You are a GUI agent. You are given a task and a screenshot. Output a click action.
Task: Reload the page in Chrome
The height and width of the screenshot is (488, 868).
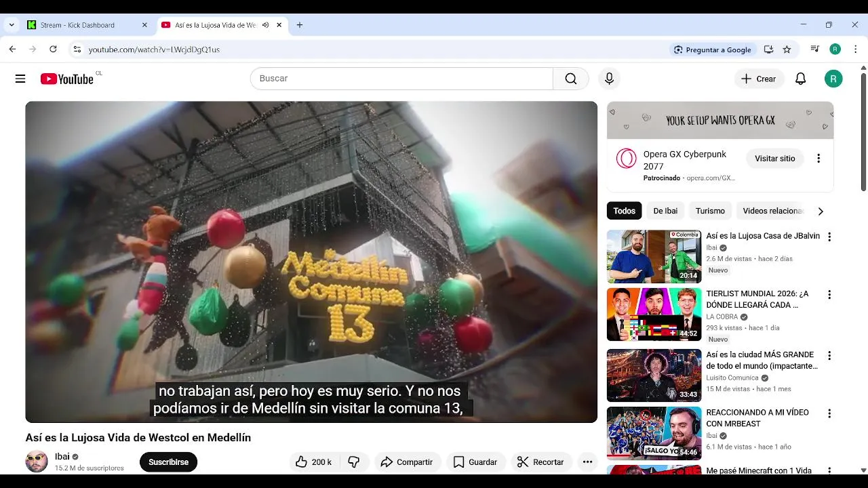click(53, 49)
